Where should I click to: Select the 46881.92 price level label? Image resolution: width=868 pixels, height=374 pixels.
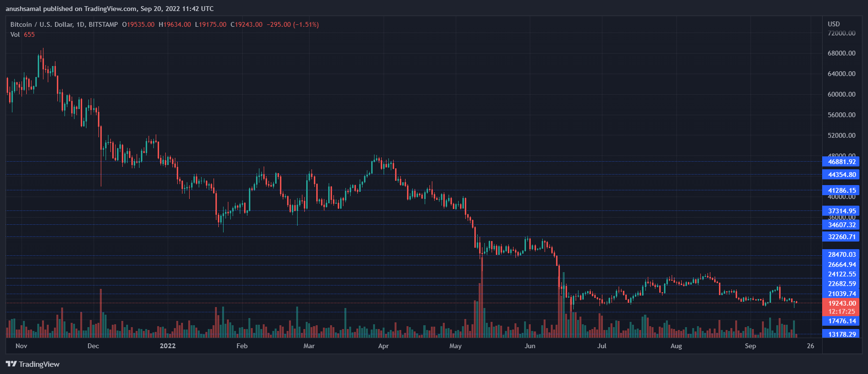point(841,162)
